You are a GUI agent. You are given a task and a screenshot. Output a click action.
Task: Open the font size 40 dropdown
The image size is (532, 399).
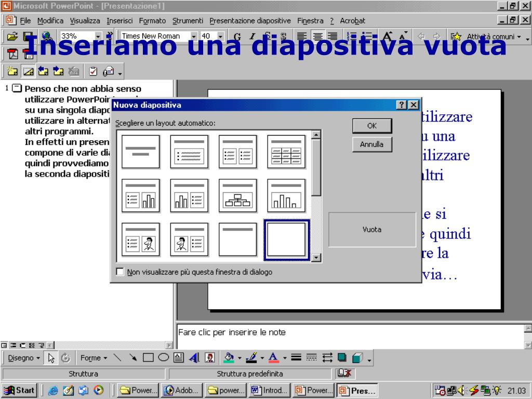220,36
